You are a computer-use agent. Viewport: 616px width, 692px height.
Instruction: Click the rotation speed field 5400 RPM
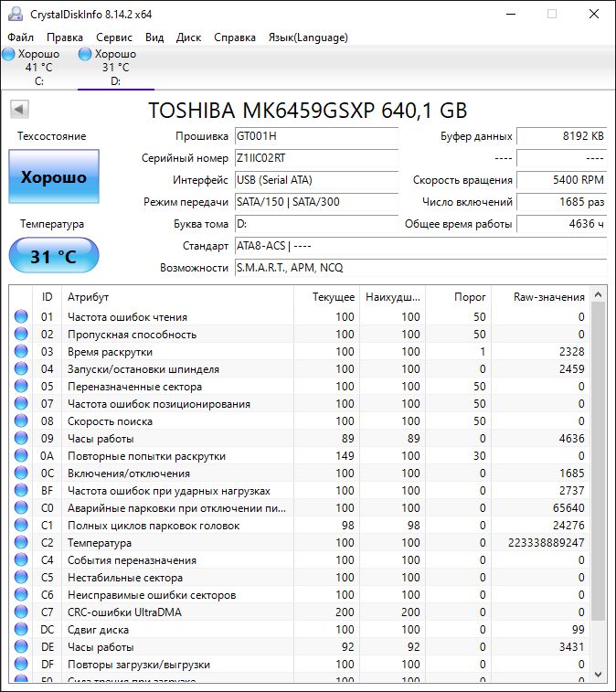[x=562, y=180]
